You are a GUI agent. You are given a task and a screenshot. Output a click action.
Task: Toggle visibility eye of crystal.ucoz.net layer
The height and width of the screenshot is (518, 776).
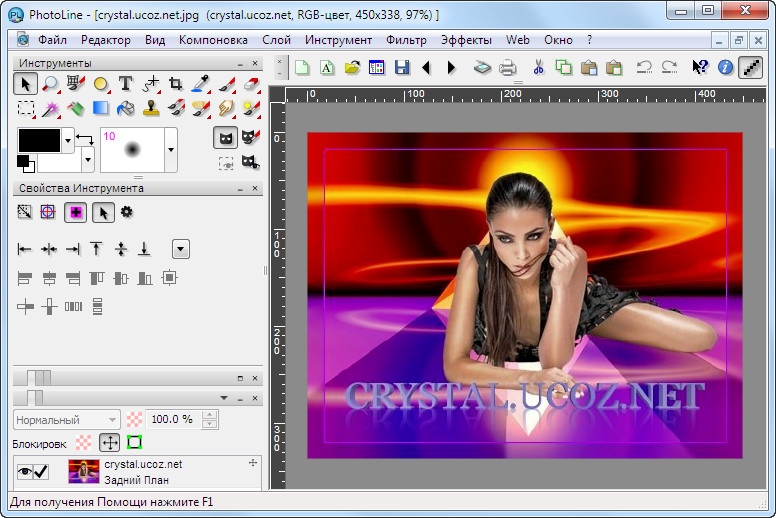(x=24, y=471)
